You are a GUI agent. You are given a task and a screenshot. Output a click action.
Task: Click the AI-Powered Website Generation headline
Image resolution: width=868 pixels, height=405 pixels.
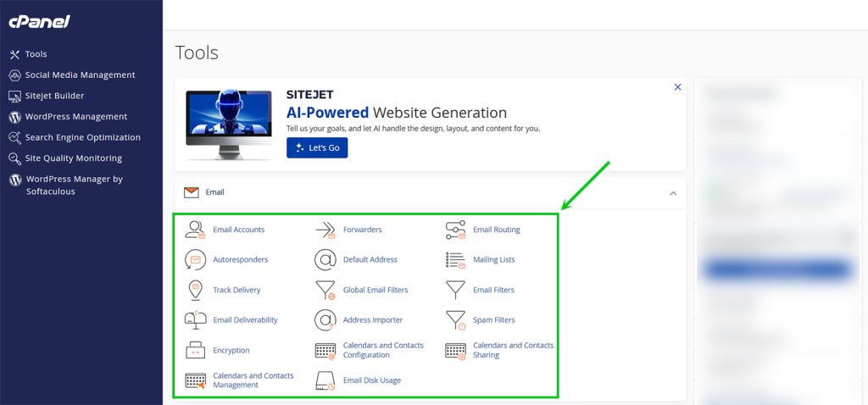[x=397, y=113]
